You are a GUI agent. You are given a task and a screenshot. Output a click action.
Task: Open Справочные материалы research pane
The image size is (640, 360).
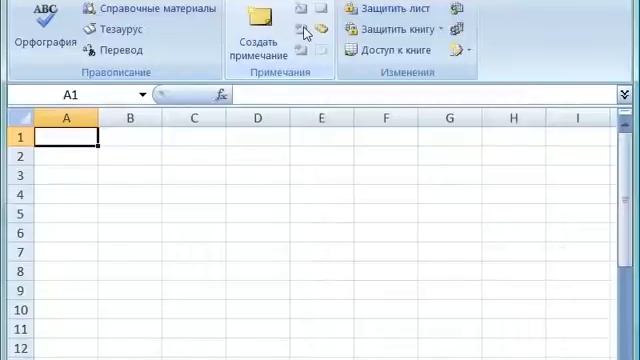point(149,9)
